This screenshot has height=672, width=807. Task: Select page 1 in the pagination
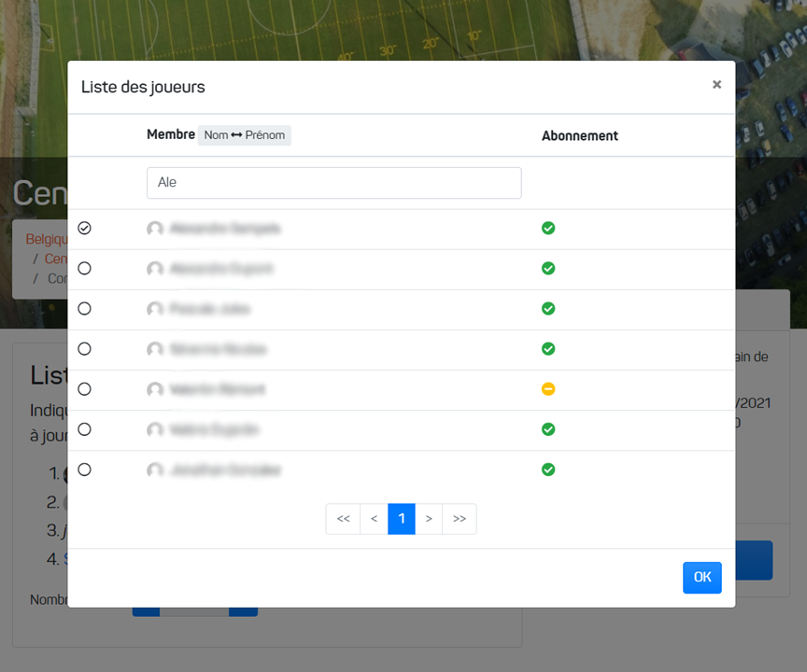click(x=401, y=519)
